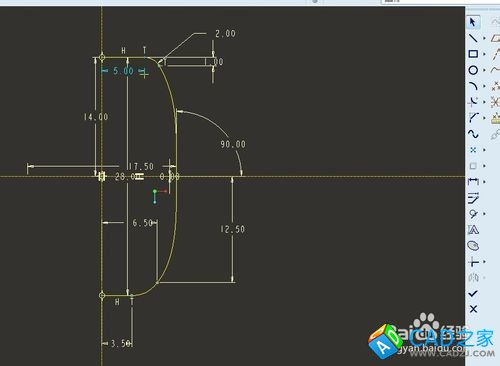Screen dimensions: 500x366
Task: Activate the Arc sketch tool
Action: [x=473, y=86]
